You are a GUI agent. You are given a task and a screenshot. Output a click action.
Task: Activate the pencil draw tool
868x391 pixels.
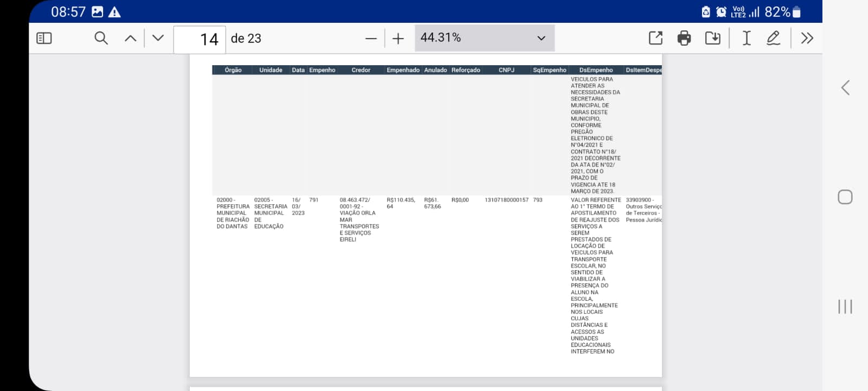[773, 38]
